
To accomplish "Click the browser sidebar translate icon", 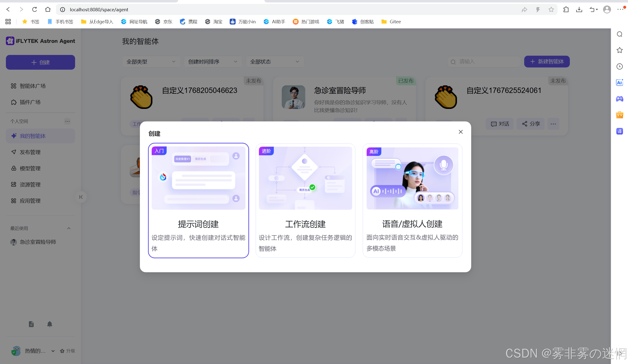I will 619,131.
